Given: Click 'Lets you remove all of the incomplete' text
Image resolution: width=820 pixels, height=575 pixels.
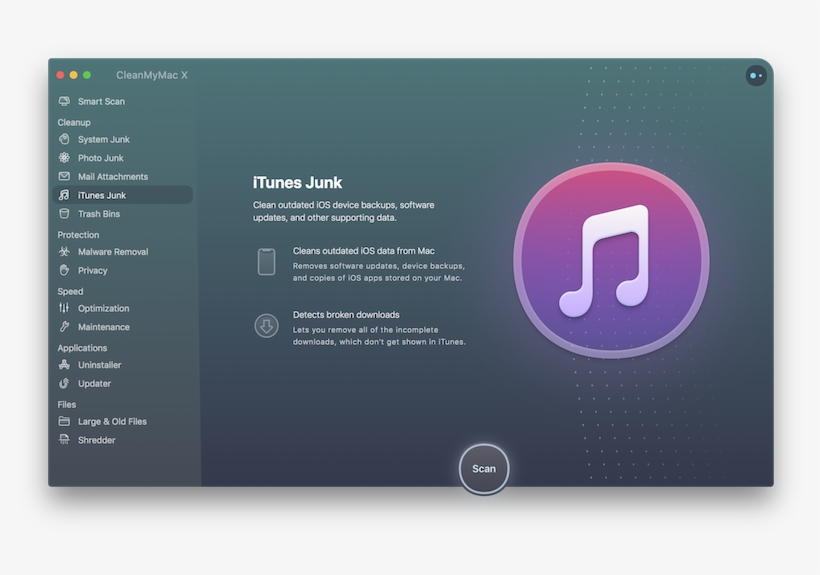Looking at the screenshot, I should [x=379, y=336].
